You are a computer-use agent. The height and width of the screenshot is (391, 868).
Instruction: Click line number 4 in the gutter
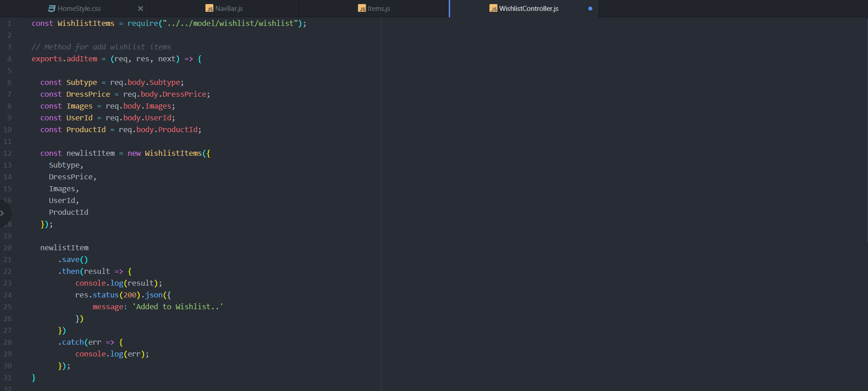9,59
